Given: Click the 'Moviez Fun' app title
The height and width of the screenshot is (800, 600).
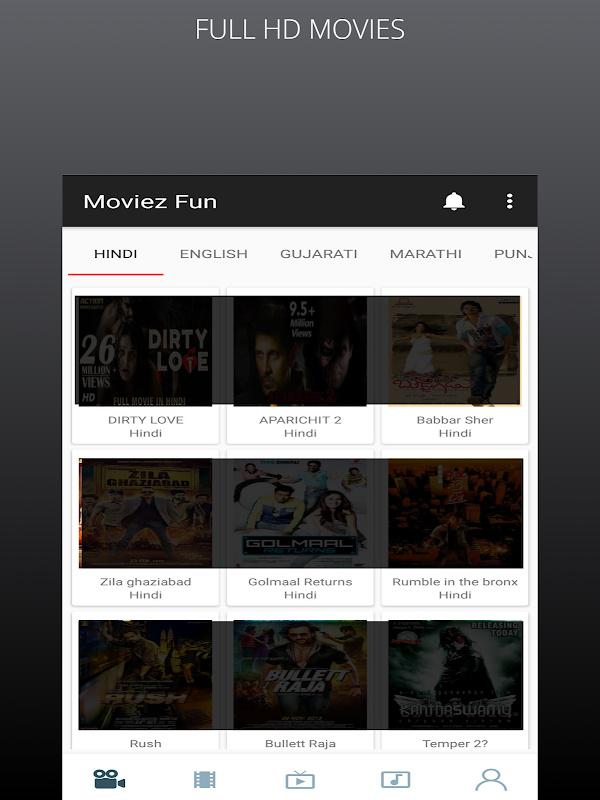Looking at the screenshot, I should click(150, 202).
